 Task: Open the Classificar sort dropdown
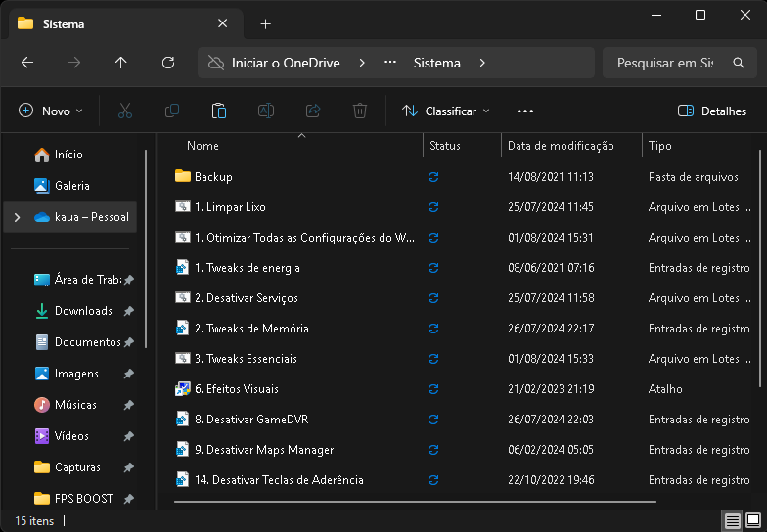coord(446,111)
